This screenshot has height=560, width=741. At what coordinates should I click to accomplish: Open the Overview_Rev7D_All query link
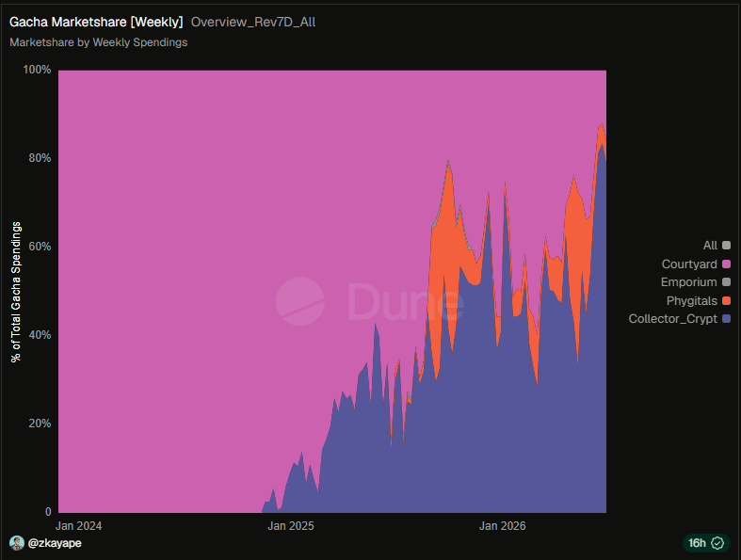(x=253, y=23)
